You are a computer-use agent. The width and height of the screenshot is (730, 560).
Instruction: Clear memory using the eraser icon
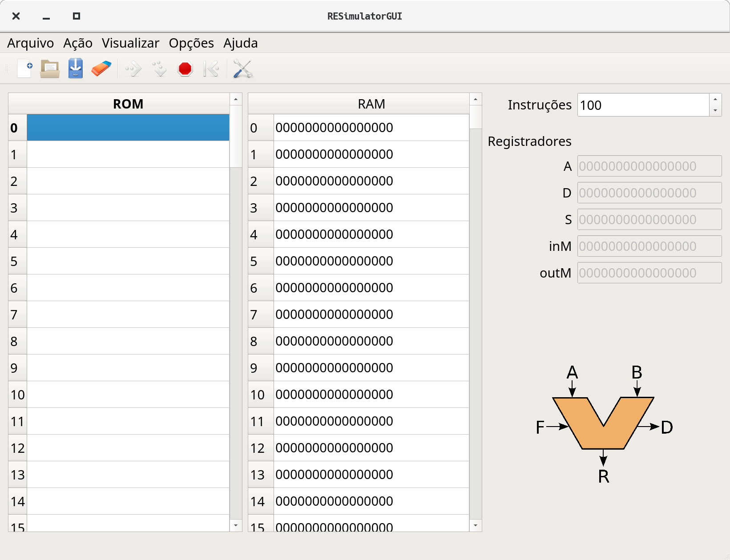tap(101, 68)
